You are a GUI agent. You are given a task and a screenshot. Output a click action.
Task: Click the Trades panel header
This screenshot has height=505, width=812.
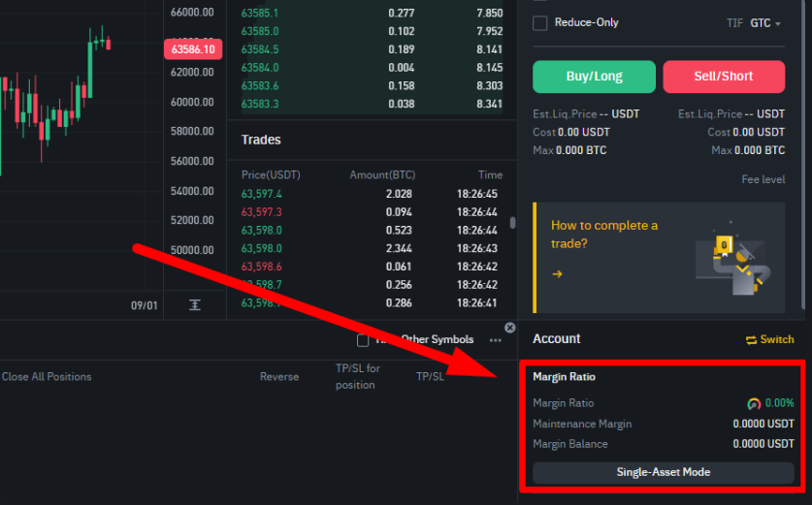pyautogui.click(x=261, y=140)
